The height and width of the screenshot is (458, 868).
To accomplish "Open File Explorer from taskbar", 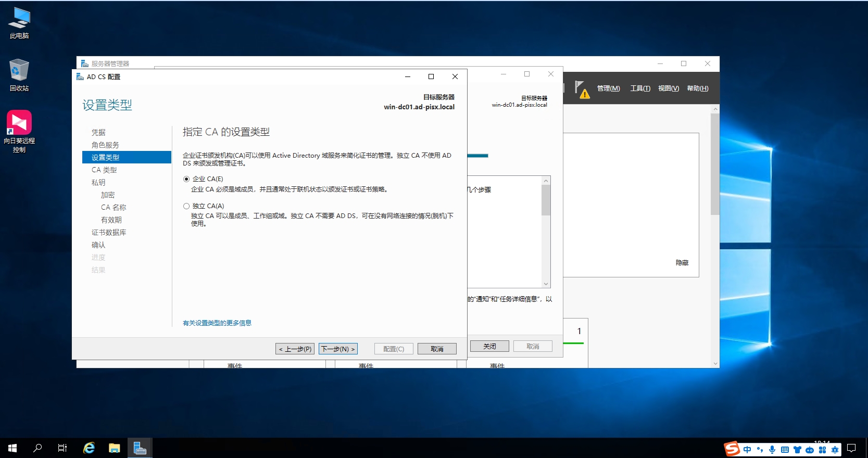I will 114,448.
